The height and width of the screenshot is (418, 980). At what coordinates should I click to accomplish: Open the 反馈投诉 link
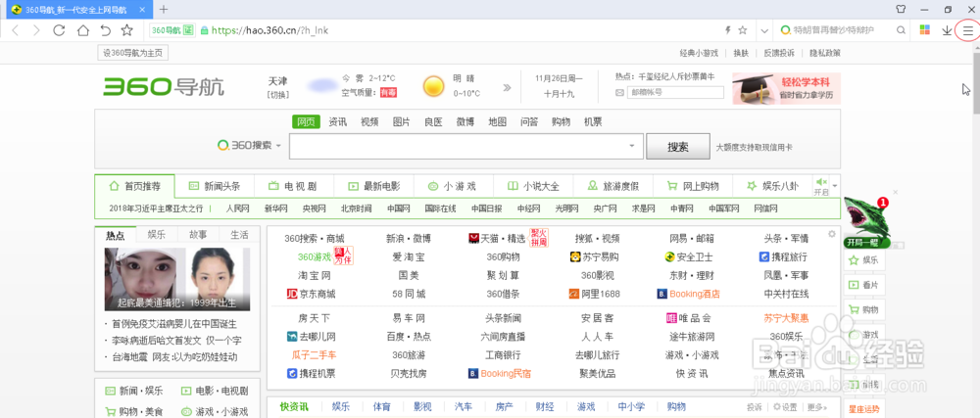(x=779, y=53)
